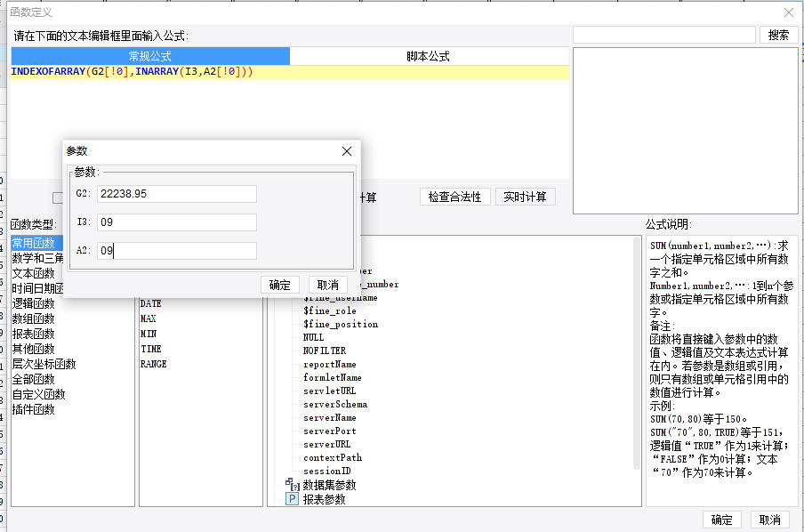The image size is (804, 532).
Task: Select 自定义函数 function type
Action: click(39, 394)
